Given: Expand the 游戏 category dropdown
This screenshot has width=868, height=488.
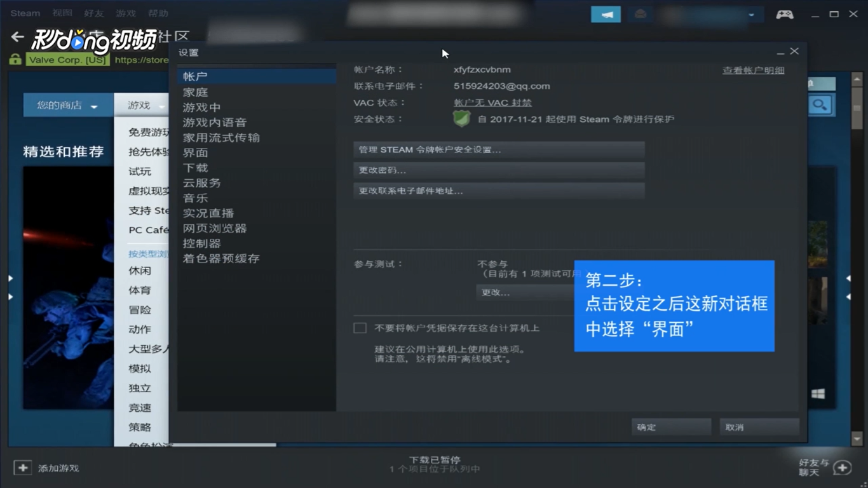Looking at the screenshot, I should [141, 104].
